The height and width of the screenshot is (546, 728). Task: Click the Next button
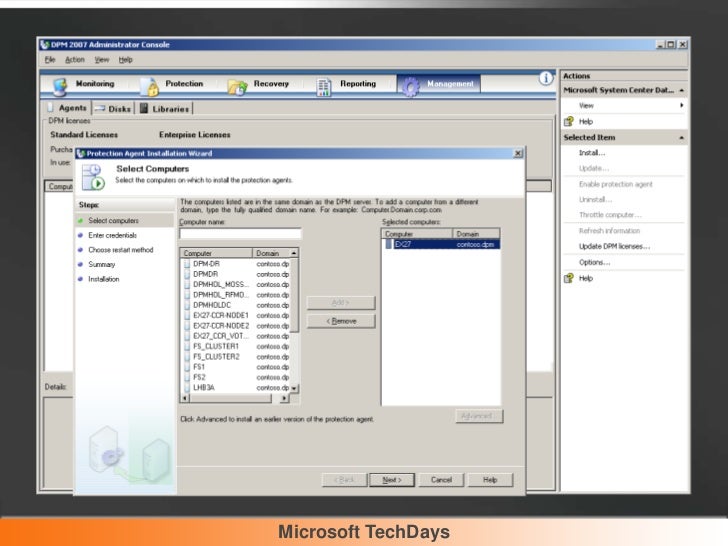point(392,480)
